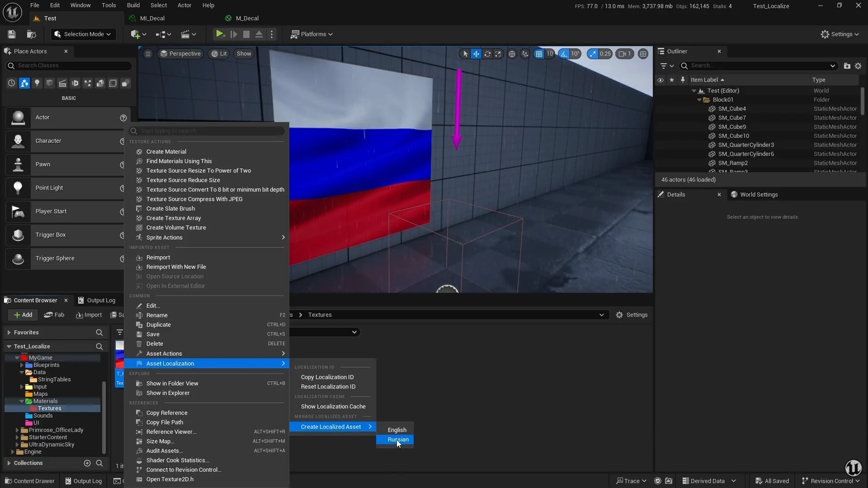
Task: Open the Cinematics clapperboard dropdown
Action: tap(189, 34)
